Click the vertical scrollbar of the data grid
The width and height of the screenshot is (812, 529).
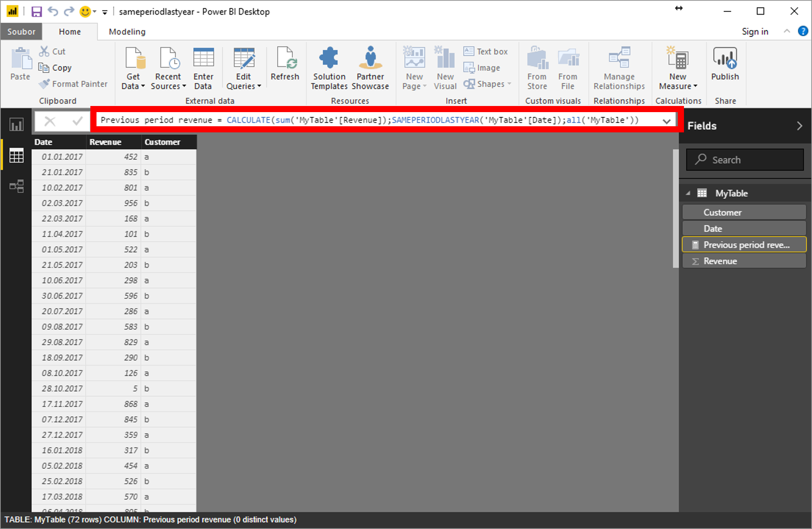[x=675, y=208]
